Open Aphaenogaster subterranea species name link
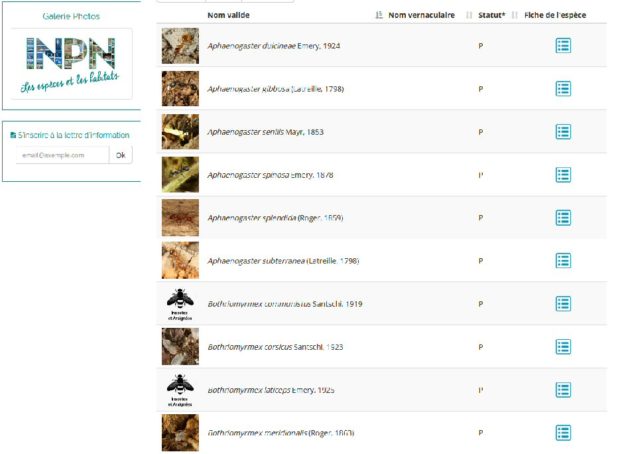This screenshot has width=620, height=454. [x=283, y=261]
